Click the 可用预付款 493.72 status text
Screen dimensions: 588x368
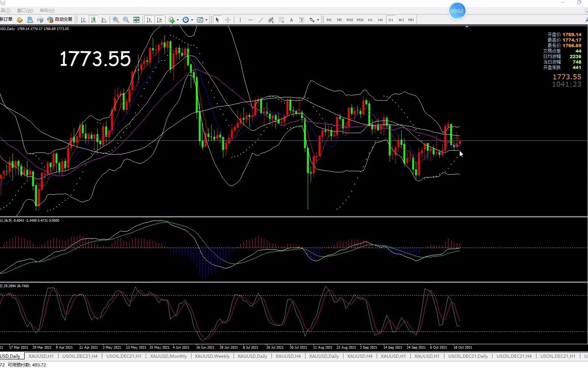[27, 365]
